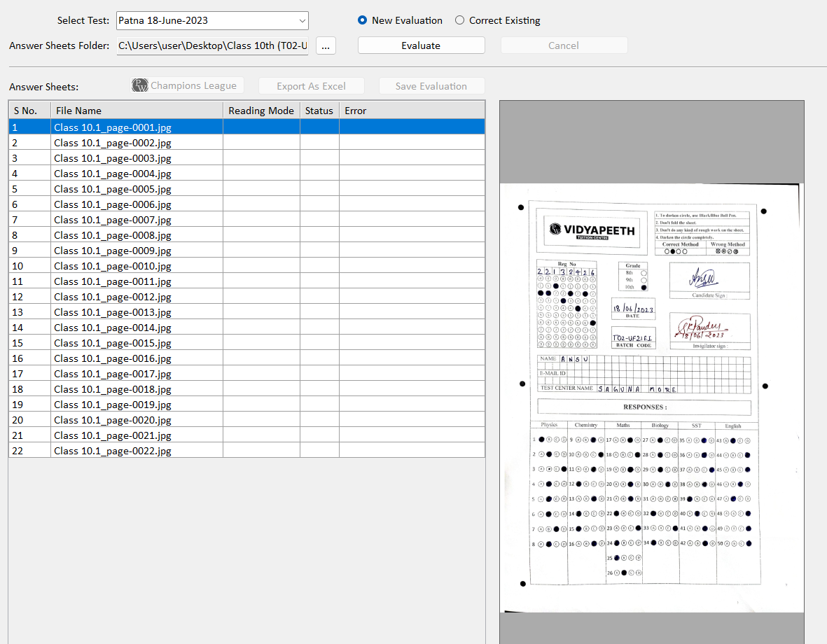Click the scanned answer sheet preview image

click(x=651, y=398)
